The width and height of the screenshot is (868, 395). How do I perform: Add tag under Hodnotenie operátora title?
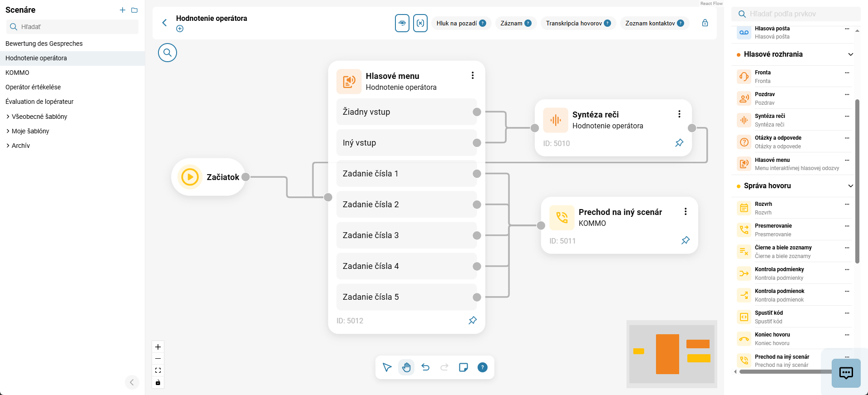coord(180,29)
